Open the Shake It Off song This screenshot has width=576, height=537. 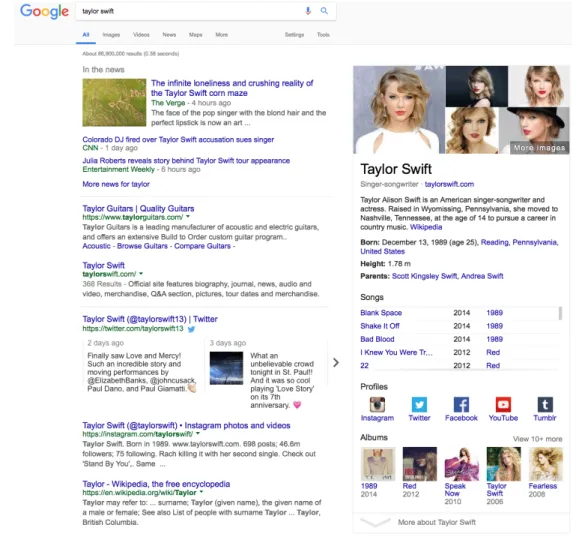[x=380, y=326]
